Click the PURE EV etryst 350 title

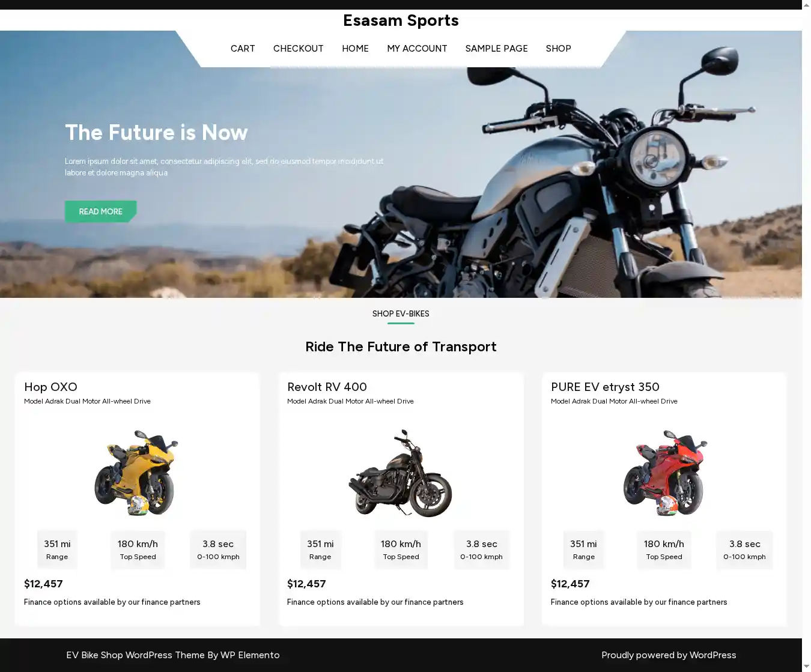pos(605,387)
